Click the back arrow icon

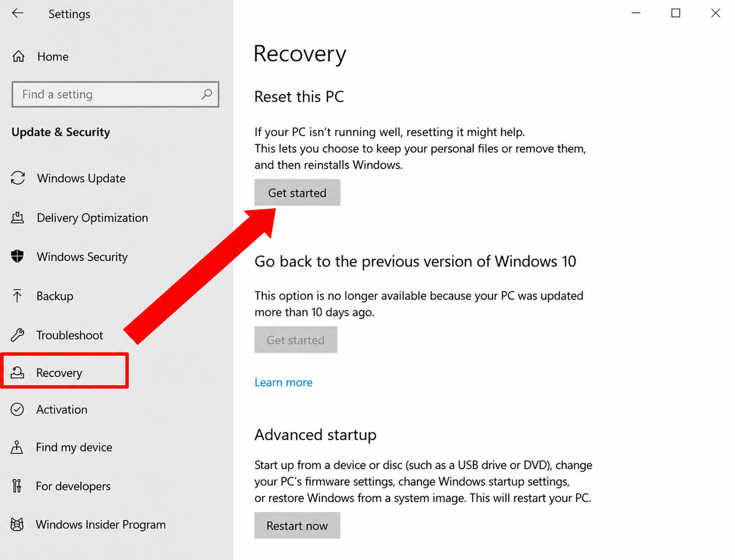pyautogui.click(x=18, y=13)
